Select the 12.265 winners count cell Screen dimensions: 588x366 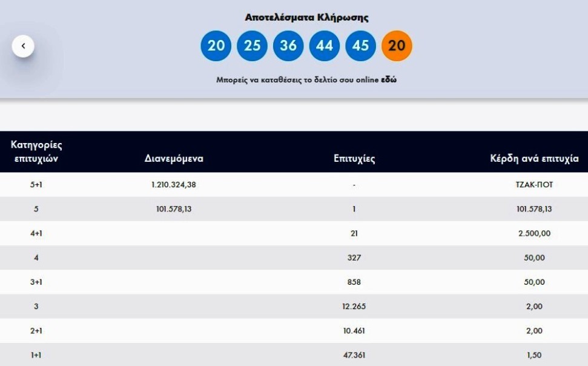point(354,307)
